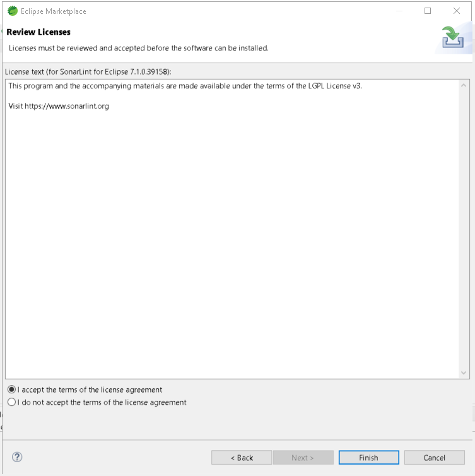Click the license text vertical scrollbar track
The image size is (475, 476).
[464, 227]
